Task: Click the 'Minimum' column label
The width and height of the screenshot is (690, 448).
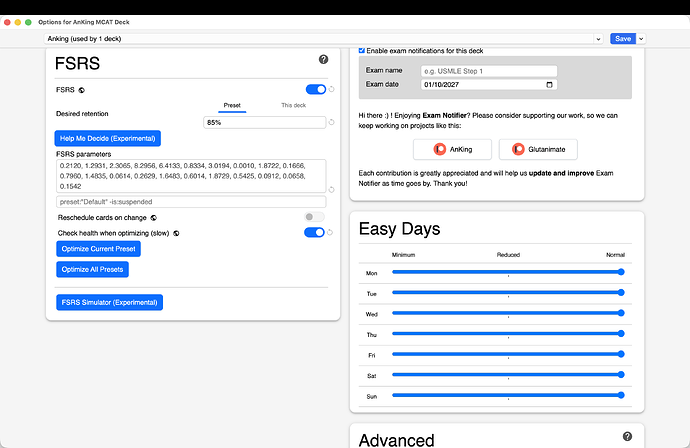Action: click(404, 255)
